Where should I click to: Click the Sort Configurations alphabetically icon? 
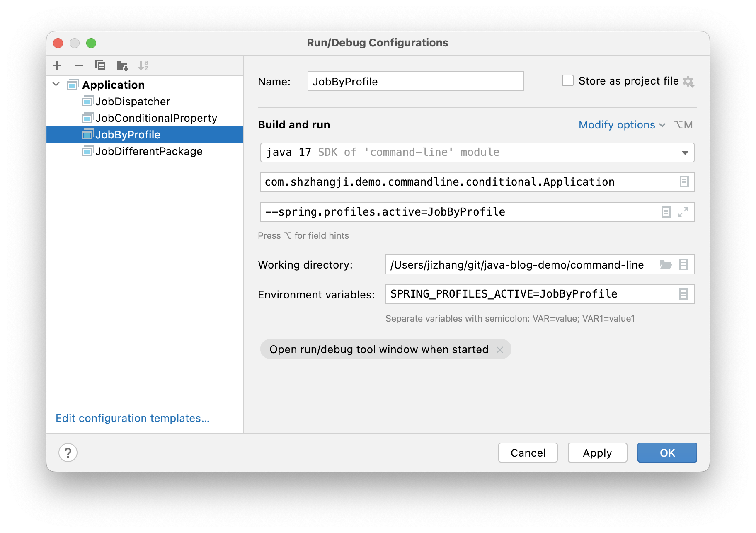coord(143,65)
